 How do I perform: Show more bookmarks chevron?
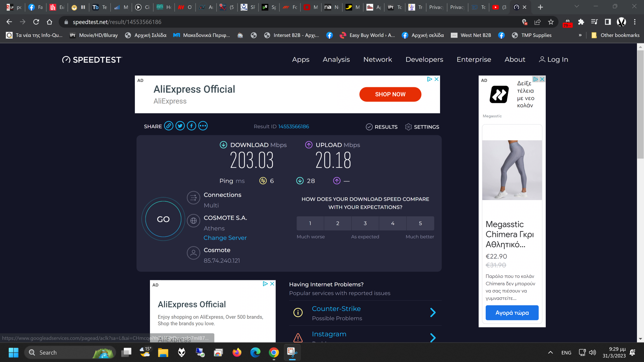point(580,35)
